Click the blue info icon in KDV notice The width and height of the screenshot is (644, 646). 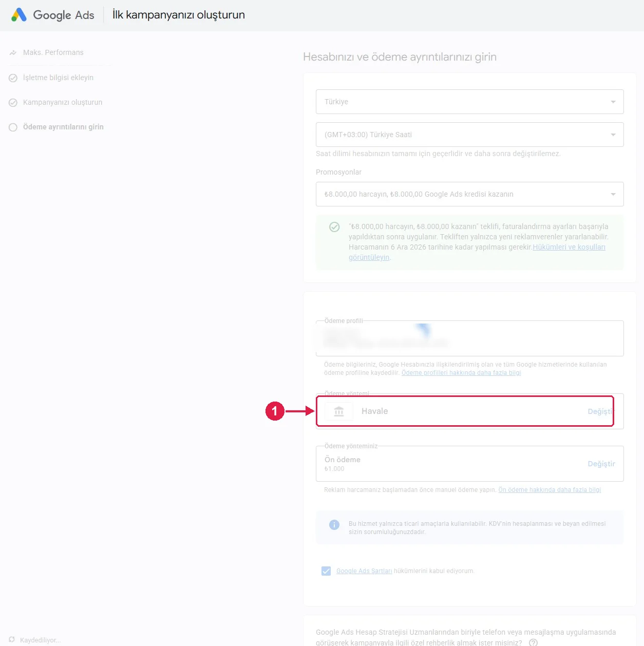click(334, 525)
